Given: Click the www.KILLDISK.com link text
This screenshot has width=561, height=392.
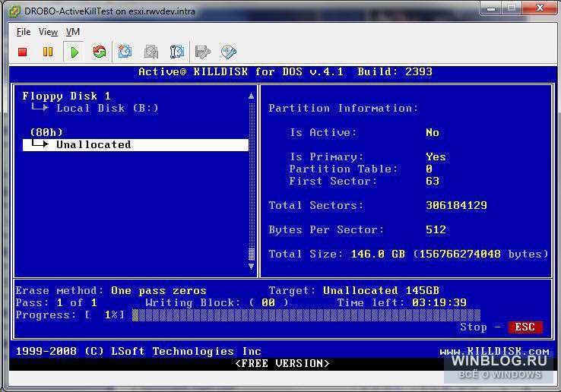Looking at the screenshot, I should 494,351.
